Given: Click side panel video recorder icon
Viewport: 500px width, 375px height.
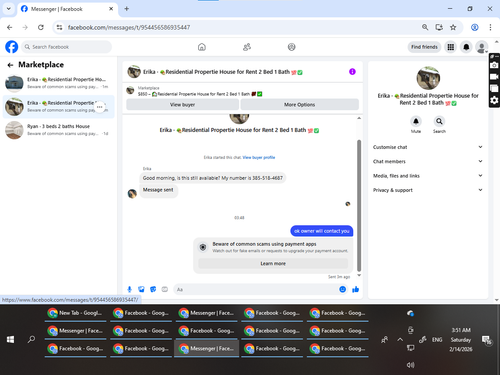Looking at the screenshot, I should pos(494,77).
